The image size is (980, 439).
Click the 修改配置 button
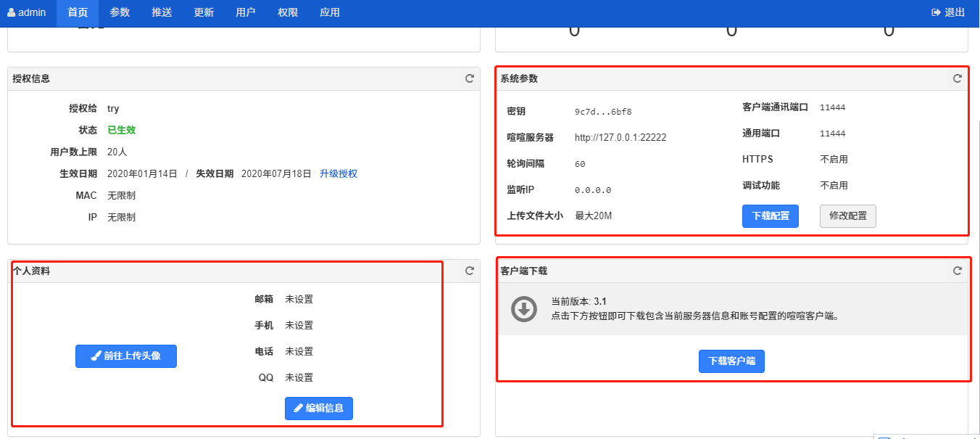coord(847,216)
